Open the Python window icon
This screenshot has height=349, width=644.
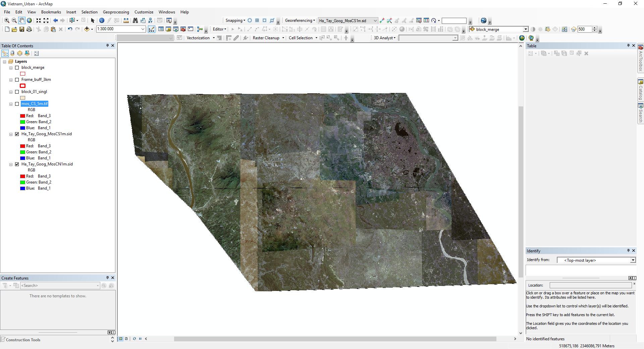pyautogui.click(x=191, y=29)
